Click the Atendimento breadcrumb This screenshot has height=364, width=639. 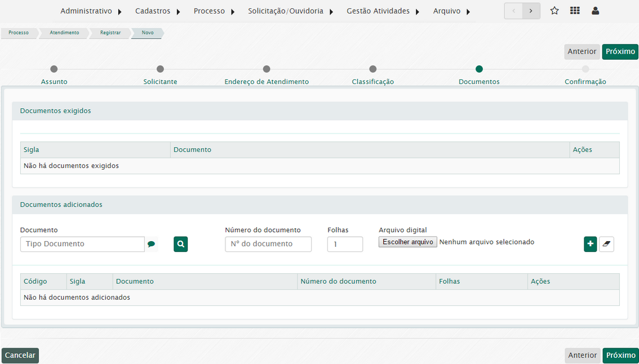pyautogui.click(x=64, y=33)
